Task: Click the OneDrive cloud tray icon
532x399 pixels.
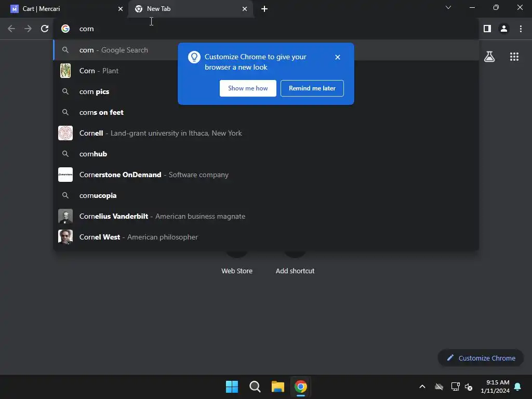Action: (439, 387)
